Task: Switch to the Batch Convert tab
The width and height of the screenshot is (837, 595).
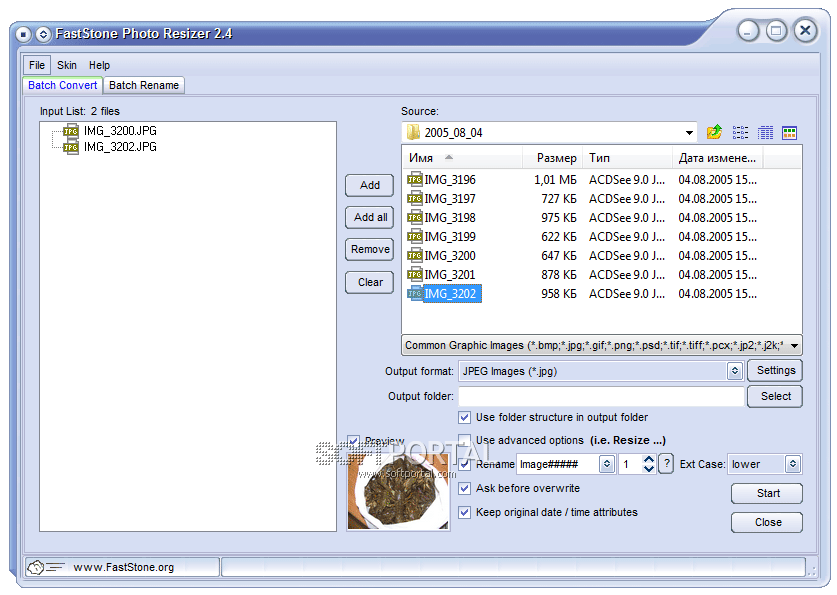Action: tap(62, 85)
